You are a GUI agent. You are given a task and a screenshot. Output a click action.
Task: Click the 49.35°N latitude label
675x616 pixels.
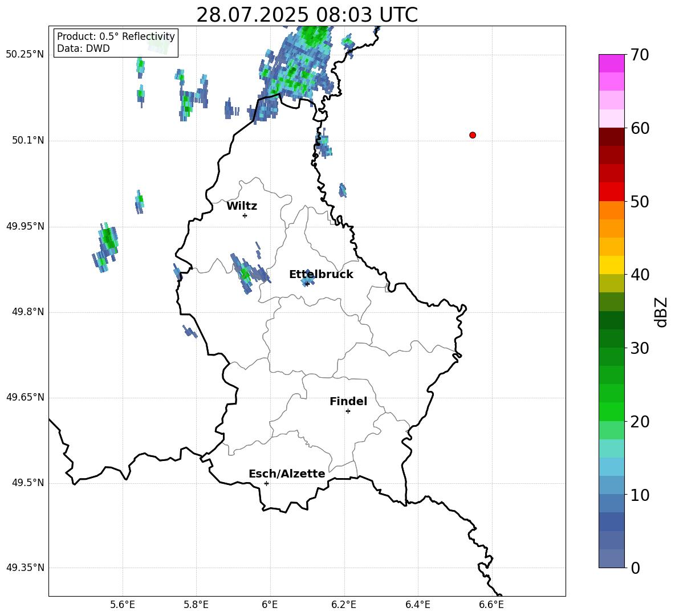[25, 568]
